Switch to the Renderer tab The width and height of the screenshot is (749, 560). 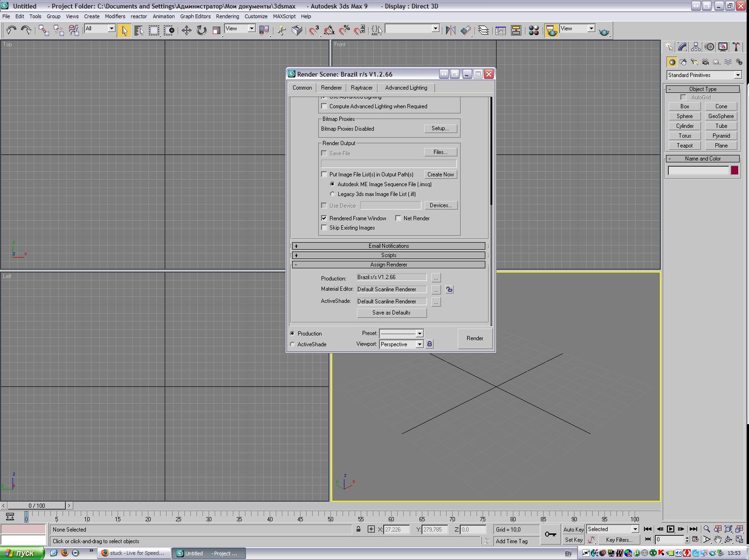331,88
